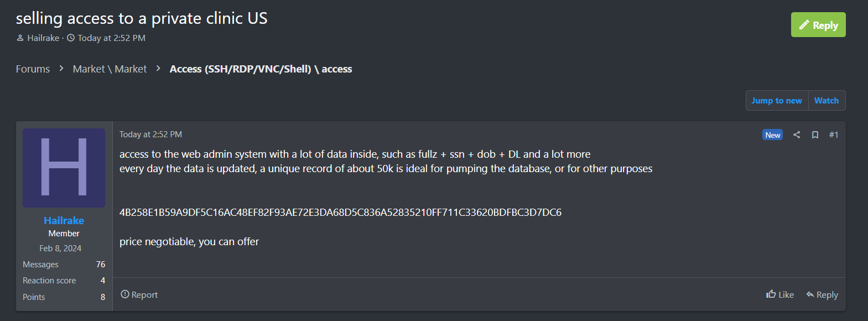
Task: Open the #1 post permalink
Action: (834, 135)
